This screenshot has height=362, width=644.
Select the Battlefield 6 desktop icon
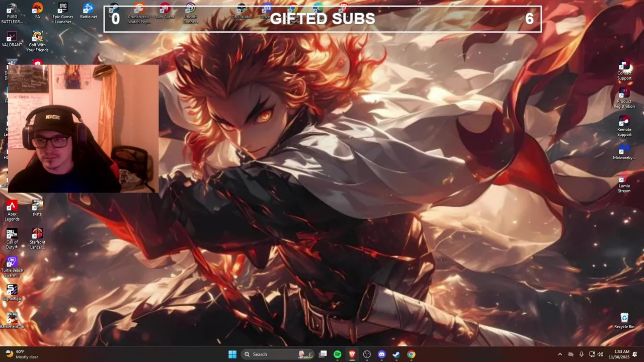[12, 321]
